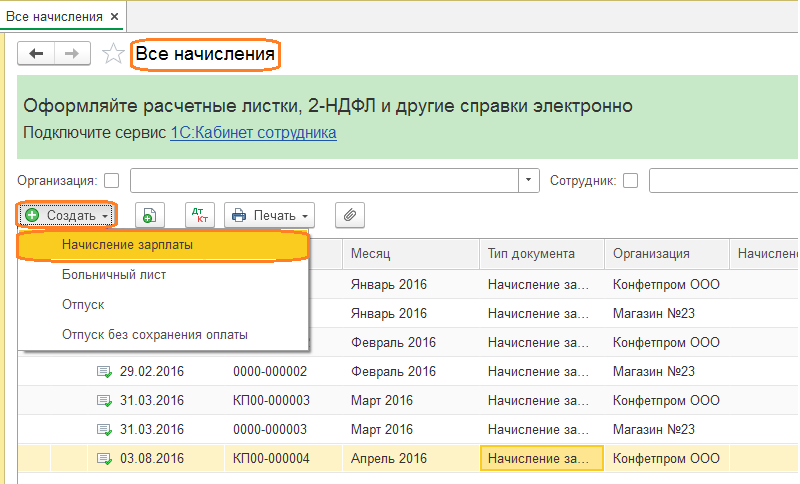Click document icon in 03.08.2016 row
The height and width of the screenshot is (484, 800).
coord(104,459)
